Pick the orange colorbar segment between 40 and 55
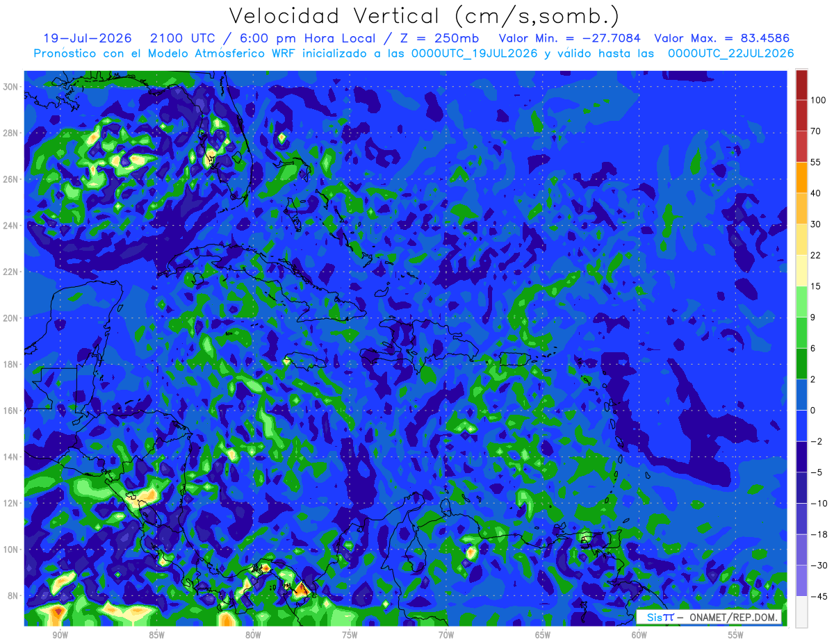The width and height of the screenshot is (834, 644). (801, 177)
